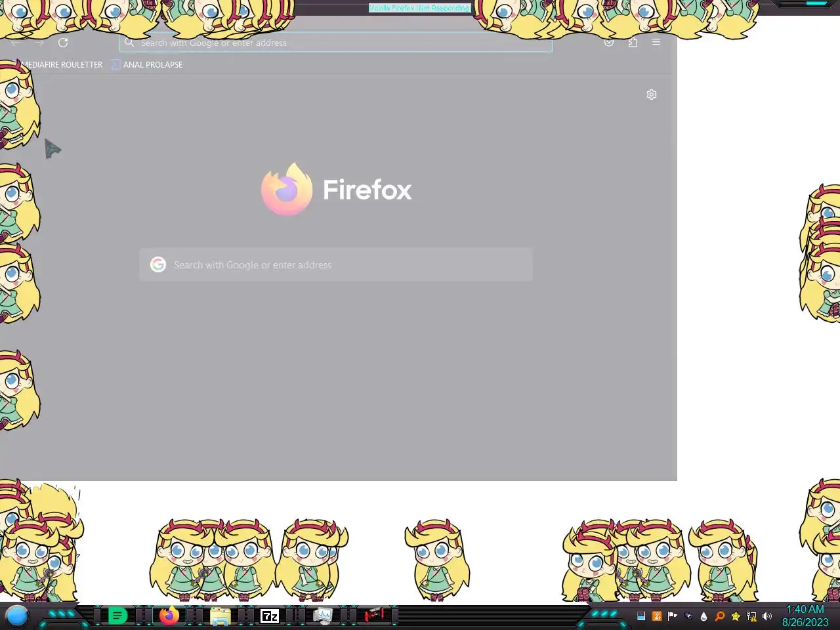The height and width of the screenshot is (630, 840).
Task: Click the water droplet tray icon
Action: (x=704, y=616)
